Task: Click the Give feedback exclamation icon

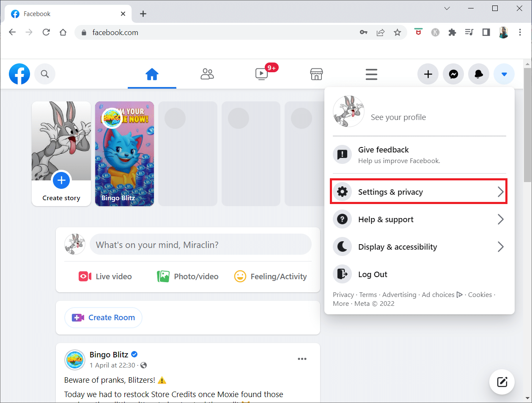Action: coord(342,155)
